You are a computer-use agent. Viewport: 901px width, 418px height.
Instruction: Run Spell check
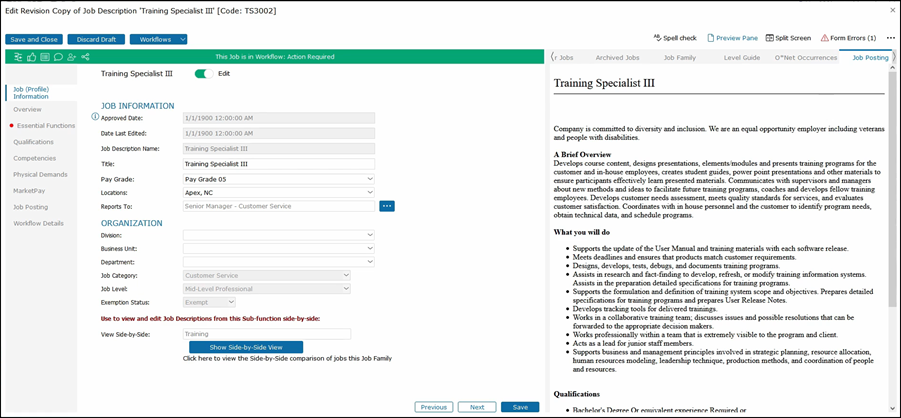coord(676,38)
